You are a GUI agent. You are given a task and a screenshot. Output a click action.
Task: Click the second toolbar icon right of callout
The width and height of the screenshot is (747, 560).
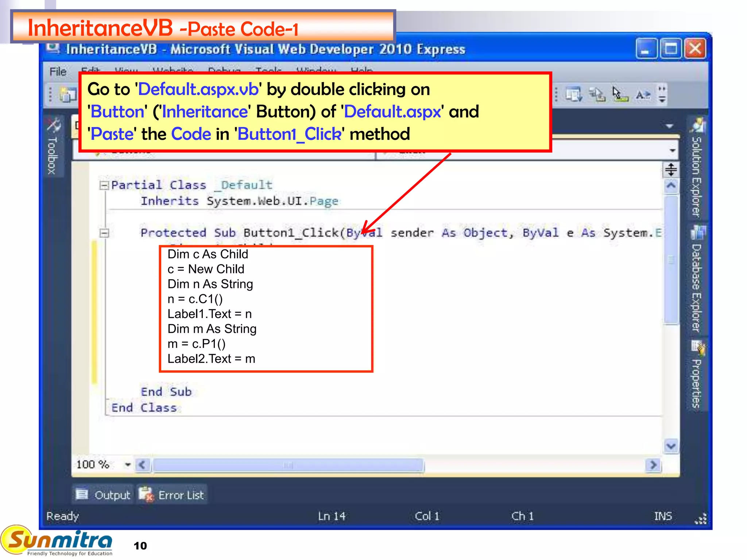pos(597,94)
